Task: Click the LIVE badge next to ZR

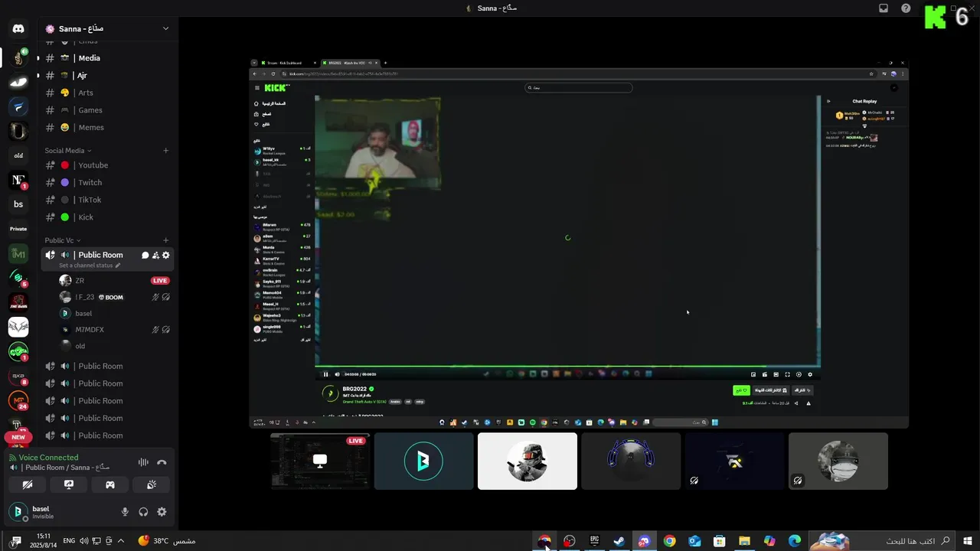Action: point(160,281)
